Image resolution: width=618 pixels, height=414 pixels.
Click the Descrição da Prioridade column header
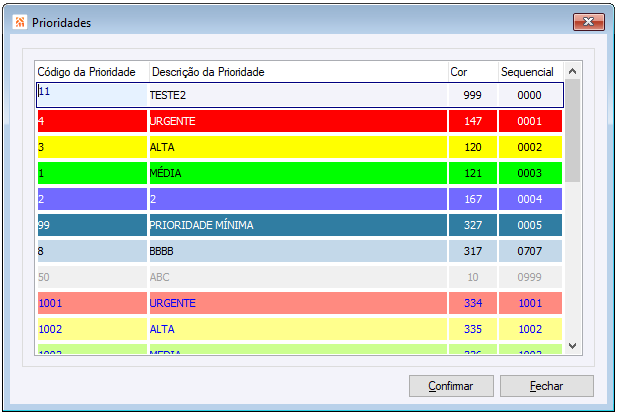(299, 72)
